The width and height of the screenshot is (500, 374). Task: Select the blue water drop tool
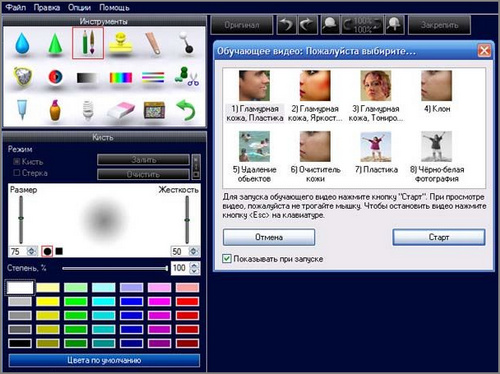22,43
